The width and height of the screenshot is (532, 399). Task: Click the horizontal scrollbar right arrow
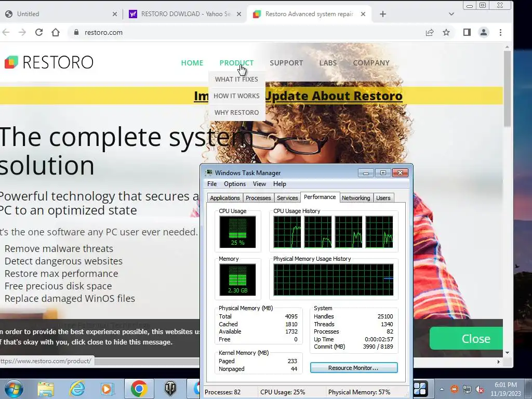click(498, 362)
